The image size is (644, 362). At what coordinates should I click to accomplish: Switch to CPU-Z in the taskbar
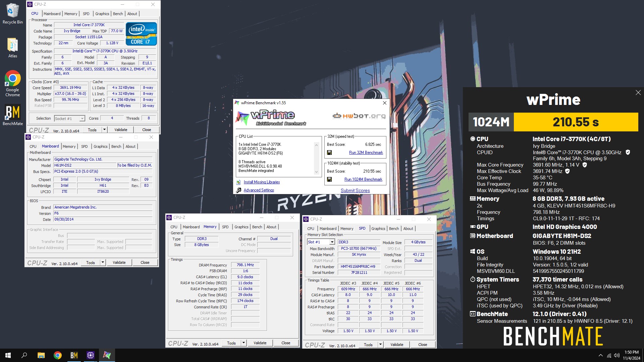click(x=91, y=355)
